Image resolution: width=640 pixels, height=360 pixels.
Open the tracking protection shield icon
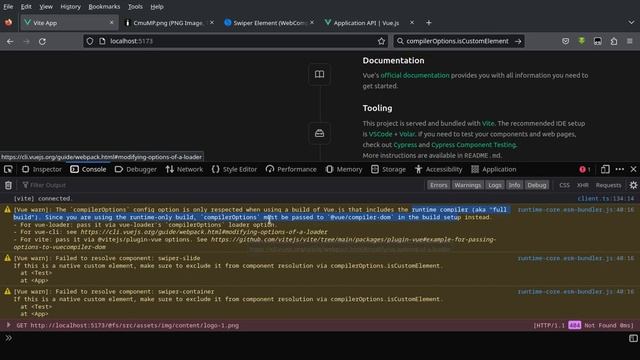coord(90,41)
